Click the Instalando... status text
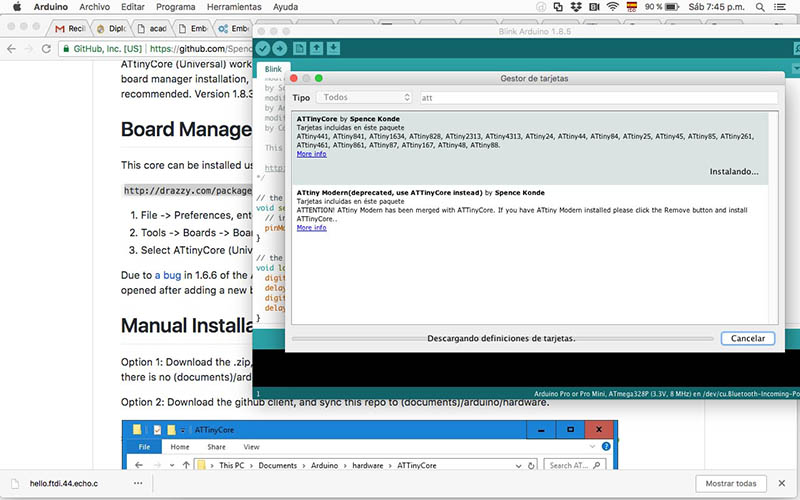 pyautogui.click(x=734, y=172)
